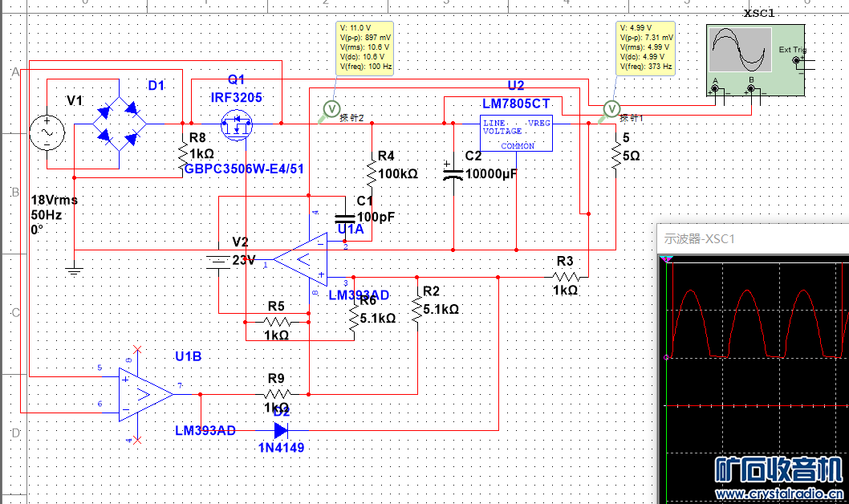Select the V2 23V battery symbol

click(219, 260)
